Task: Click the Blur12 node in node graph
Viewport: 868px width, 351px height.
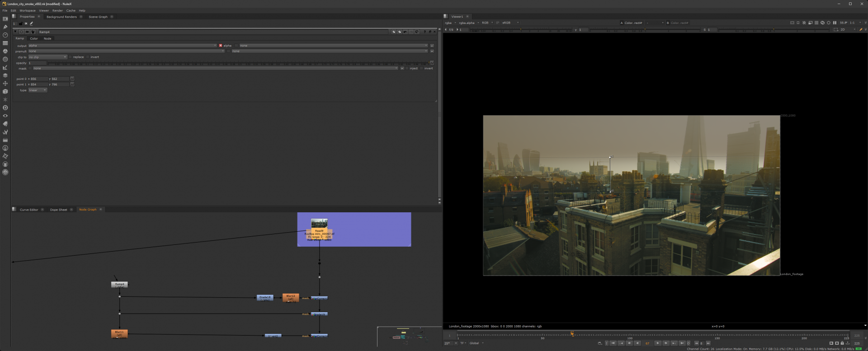Action: [290, 297]
